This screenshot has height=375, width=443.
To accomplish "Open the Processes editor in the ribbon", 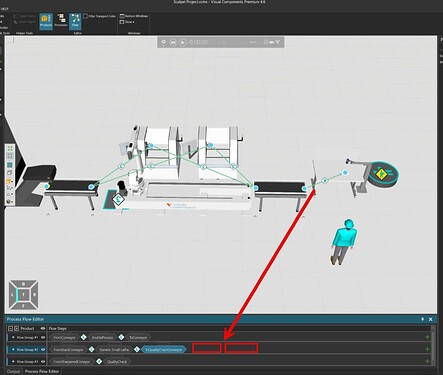I will (x=61, y=21).
